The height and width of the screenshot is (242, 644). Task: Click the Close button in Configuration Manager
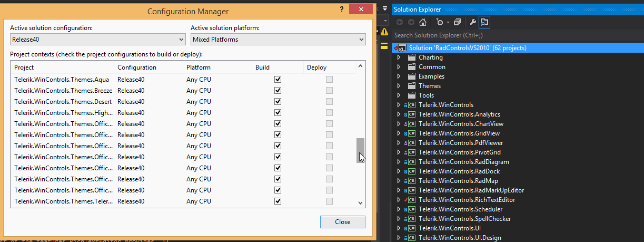pyautogui.click(x=342, y=222)
